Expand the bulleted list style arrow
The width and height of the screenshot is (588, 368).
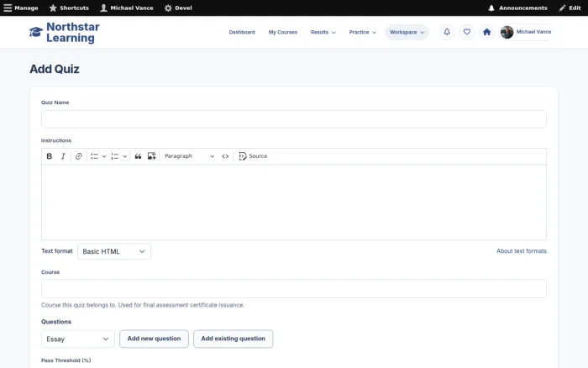tap(104, 156)
